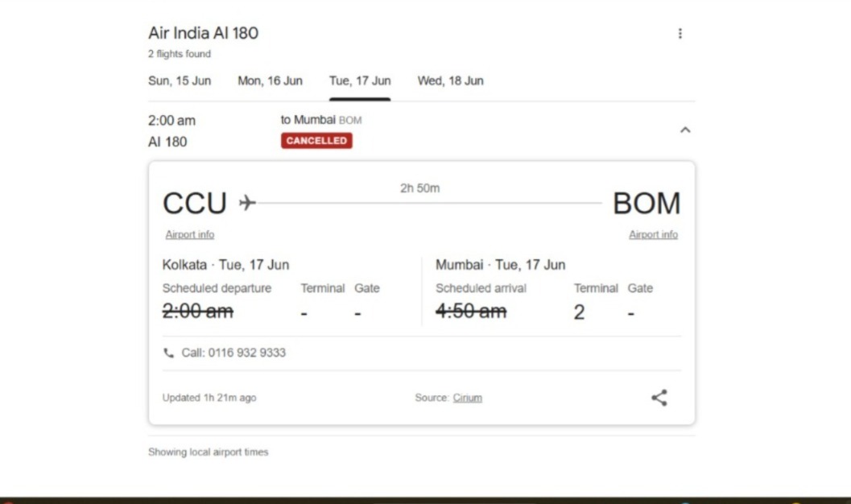
Task: Click the struck-through 4:50 am arrival time
Action: pos(471,312)
